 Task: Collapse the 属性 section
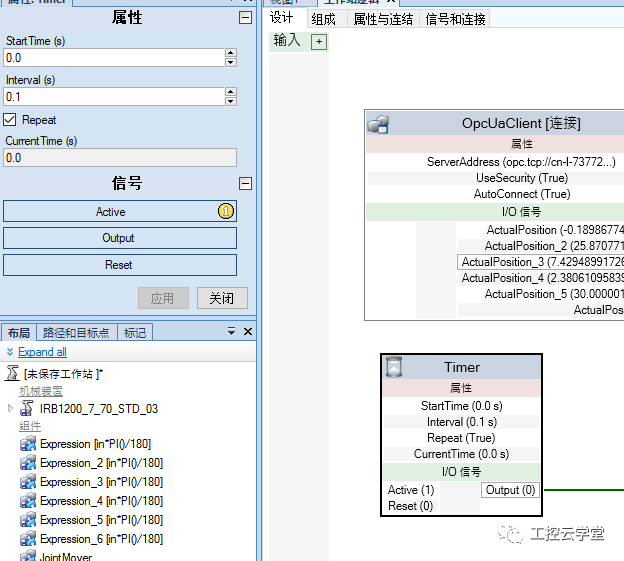245,18
